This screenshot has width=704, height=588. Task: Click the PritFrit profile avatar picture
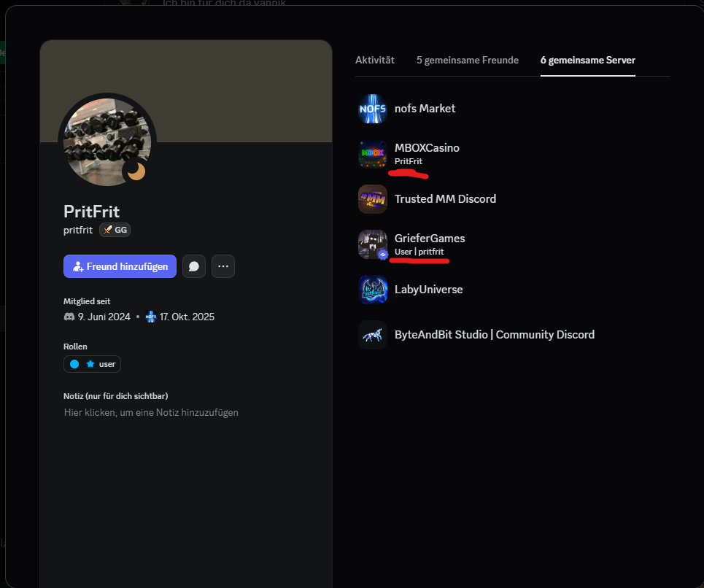107,142
